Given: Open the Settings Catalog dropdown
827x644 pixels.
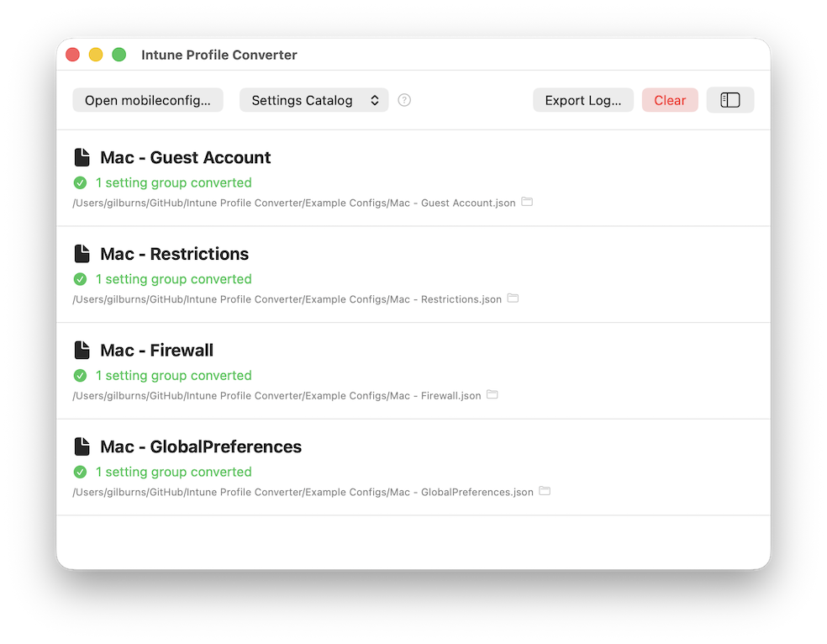Looking at the screenshot, I should (313, 99).
